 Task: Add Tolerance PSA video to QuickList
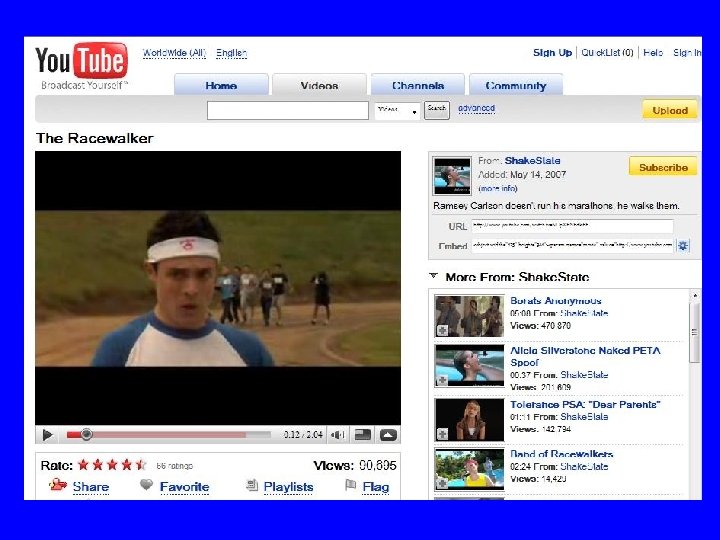pos(443,434)
